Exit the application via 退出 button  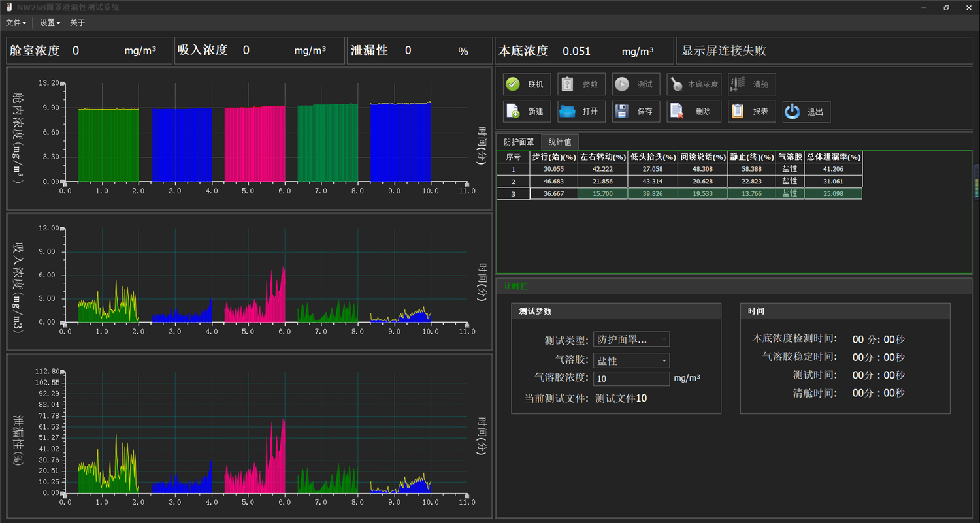(x=806, y=112)
